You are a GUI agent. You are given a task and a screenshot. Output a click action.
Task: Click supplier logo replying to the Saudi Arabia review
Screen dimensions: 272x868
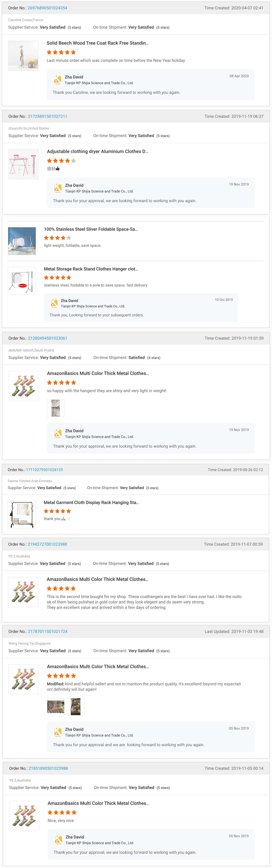pos(58,433)
